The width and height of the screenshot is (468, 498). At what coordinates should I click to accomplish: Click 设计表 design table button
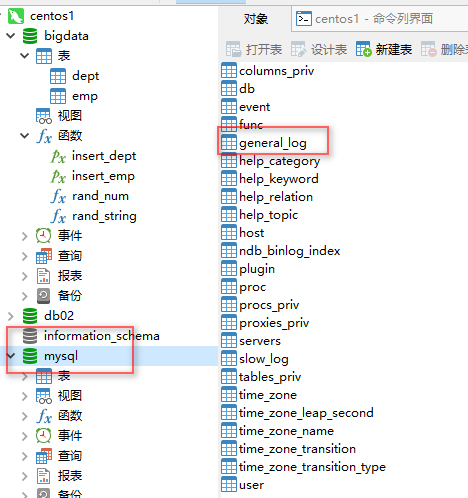319,50
